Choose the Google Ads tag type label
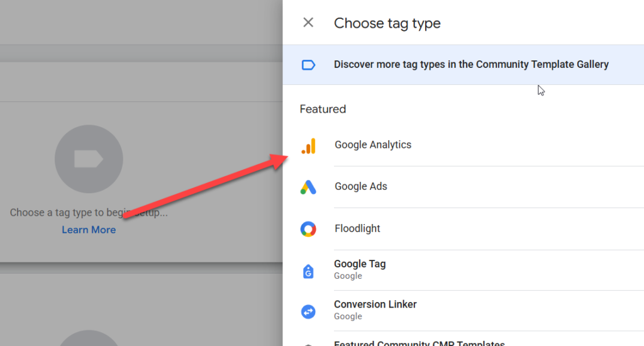Screen dimensions: 644x346 click(x=361, y=186)
